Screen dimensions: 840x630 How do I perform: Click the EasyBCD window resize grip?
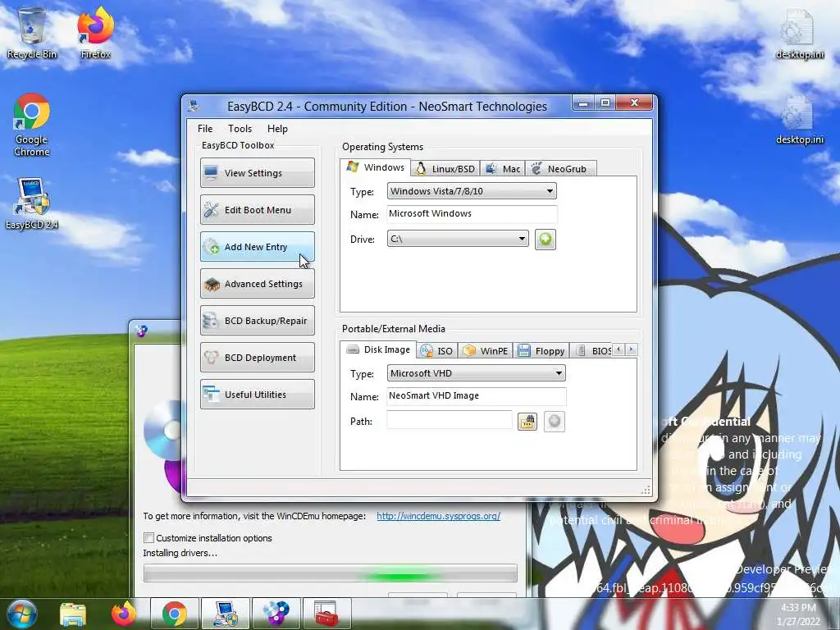click(x=646, y=490)
